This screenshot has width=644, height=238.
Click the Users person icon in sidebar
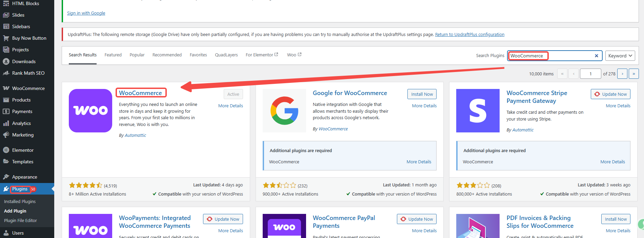point(6,233)
